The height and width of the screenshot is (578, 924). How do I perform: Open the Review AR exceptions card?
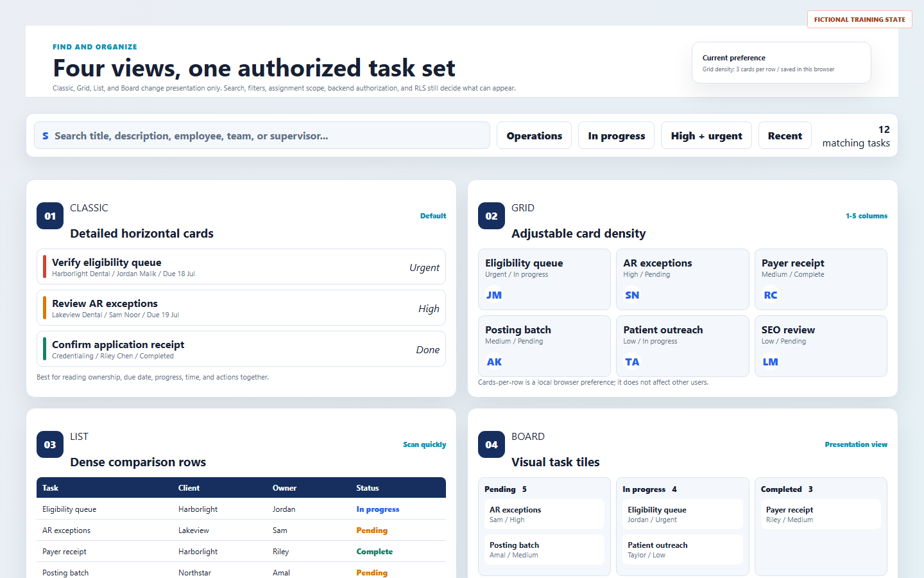(x=241, y=308)
